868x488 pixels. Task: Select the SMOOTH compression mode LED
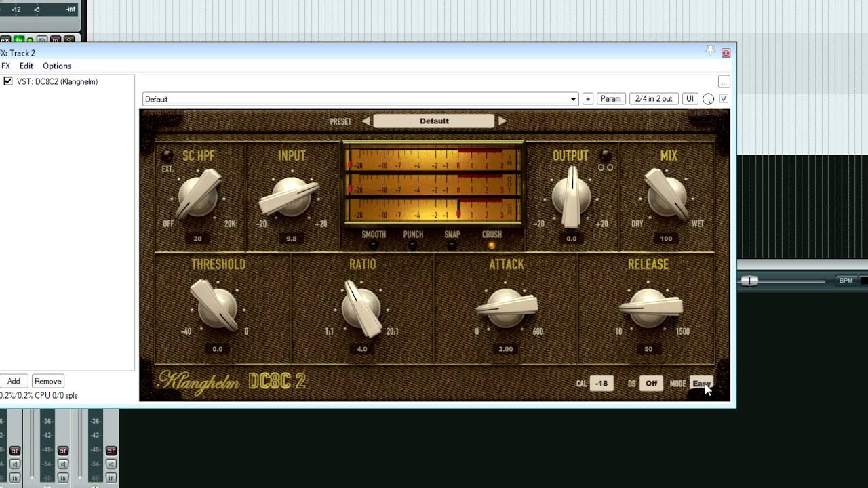[374, 245]
